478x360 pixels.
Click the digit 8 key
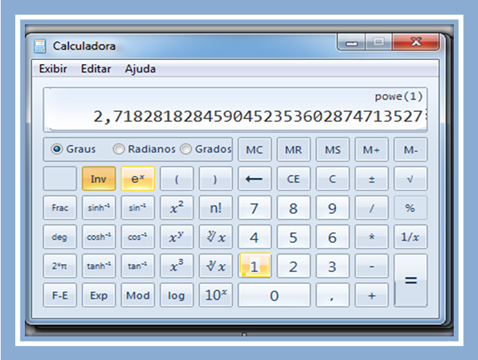click(x=294, y=208)
